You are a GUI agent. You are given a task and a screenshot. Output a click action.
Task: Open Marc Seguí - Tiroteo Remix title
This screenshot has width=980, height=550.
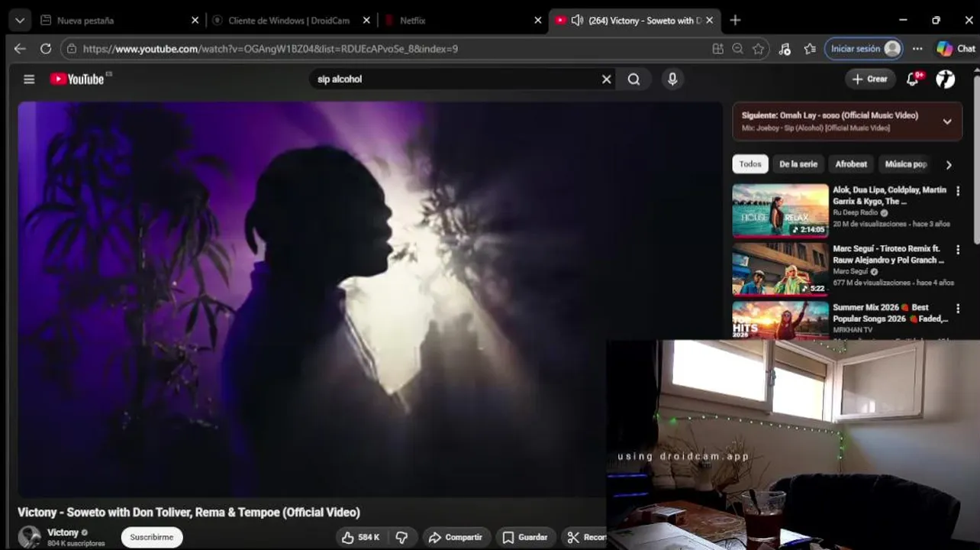point(888,254)
